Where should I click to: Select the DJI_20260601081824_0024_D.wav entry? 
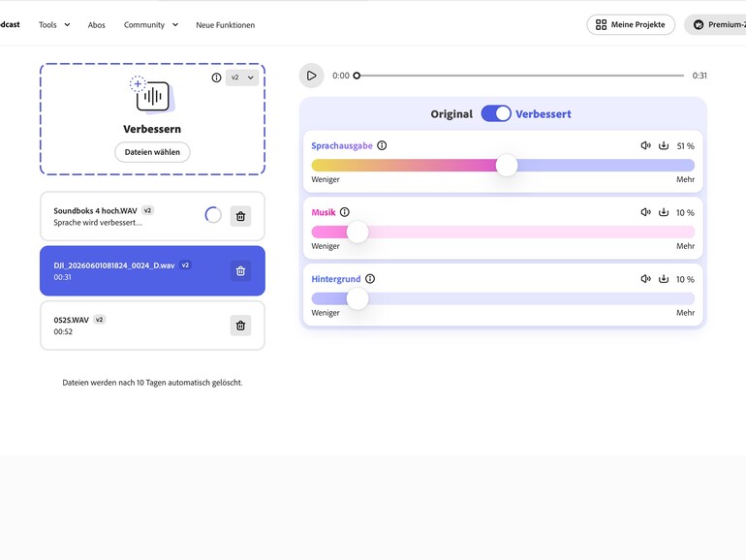coord(152,270)
